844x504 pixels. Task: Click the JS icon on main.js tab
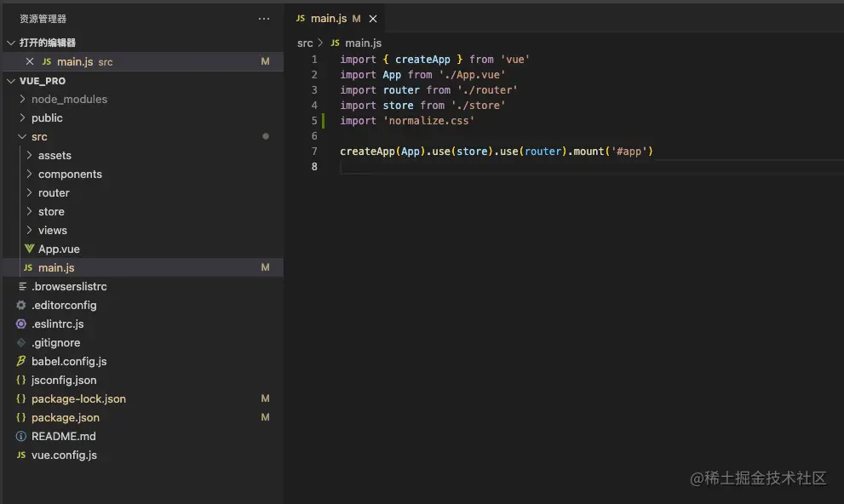click(x=301, y=18)
